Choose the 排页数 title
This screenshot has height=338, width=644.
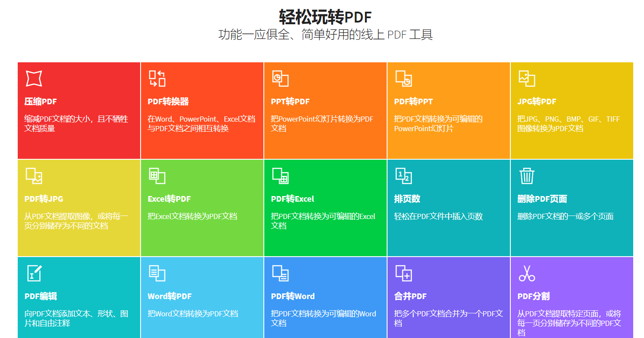point(407,199)
